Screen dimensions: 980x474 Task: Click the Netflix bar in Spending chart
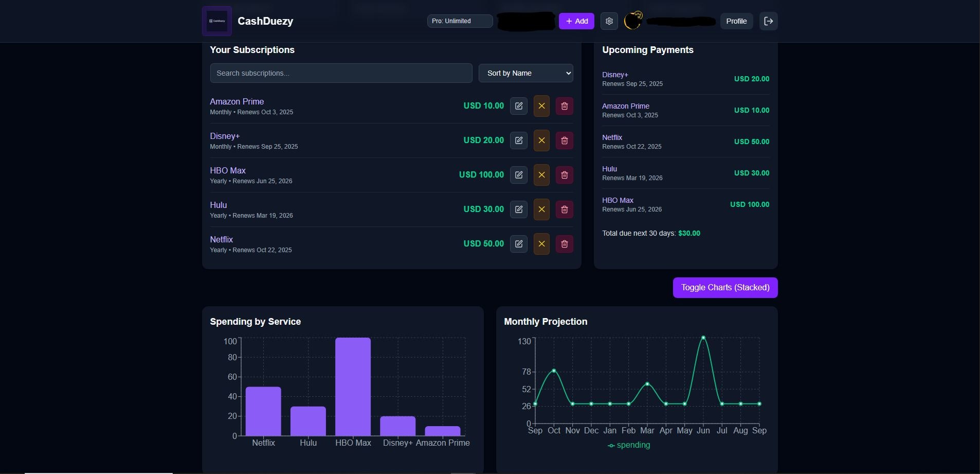[263, 411]
